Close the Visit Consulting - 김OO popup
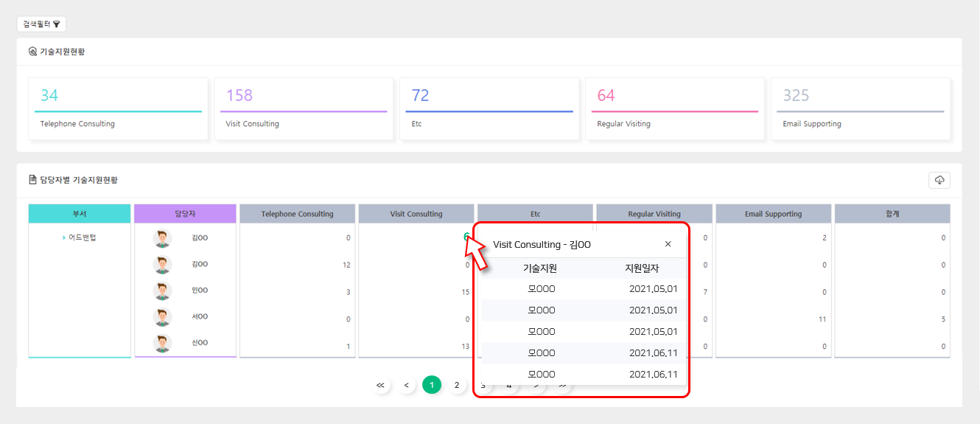This screenshot has height=424, width=980. (x=668, y=244)
